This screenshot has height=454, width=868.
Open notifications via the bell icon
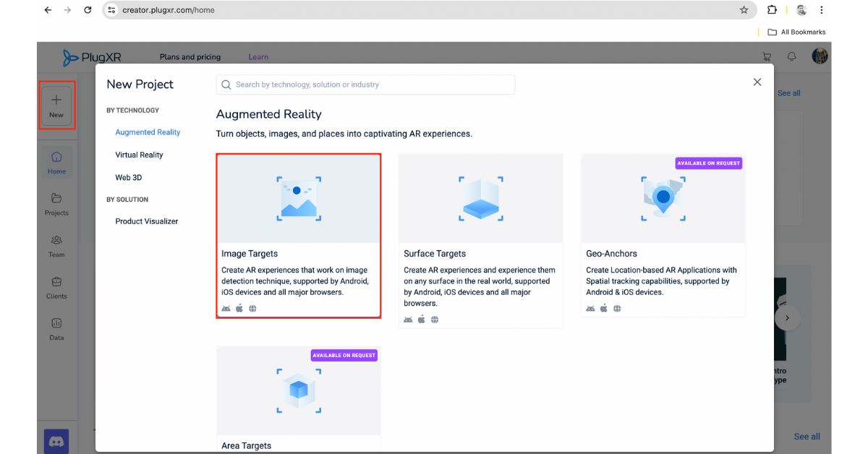[x=791, y=56]
